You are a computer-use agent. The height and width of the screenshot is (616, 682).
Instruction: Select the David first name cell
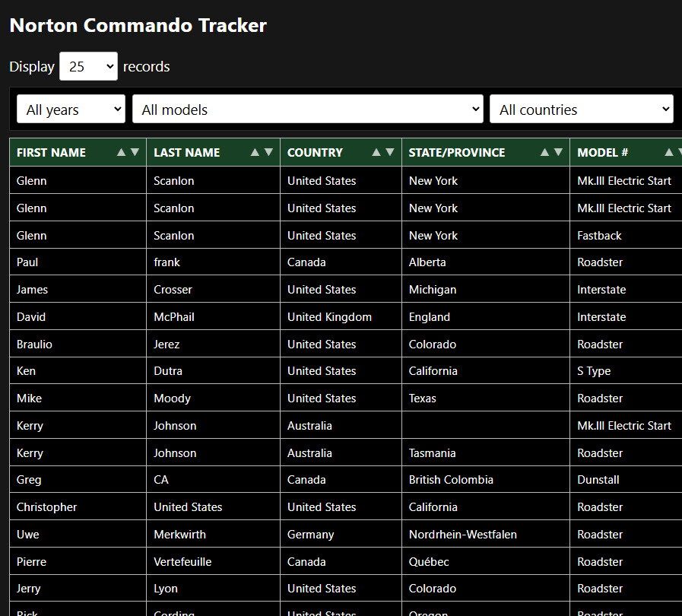78,316
